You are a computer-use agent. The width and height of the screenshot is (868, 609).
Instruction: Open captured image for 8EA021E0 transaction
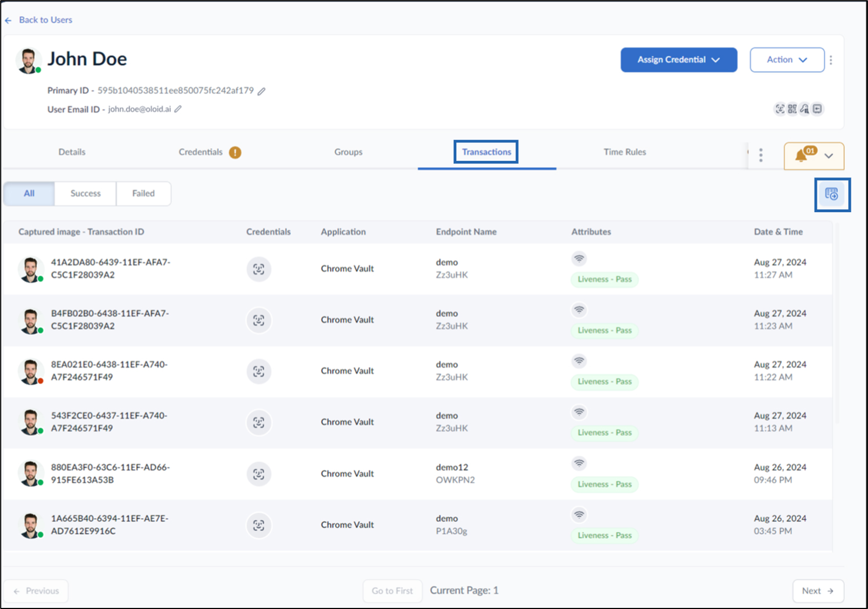pos(31,372)
